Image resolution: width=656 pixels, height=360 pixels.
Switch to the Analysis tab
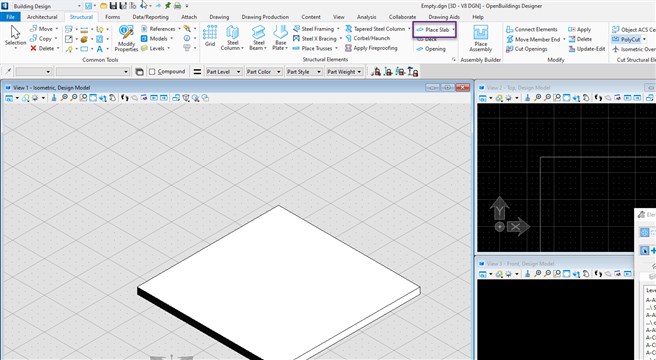click(366, 17)
